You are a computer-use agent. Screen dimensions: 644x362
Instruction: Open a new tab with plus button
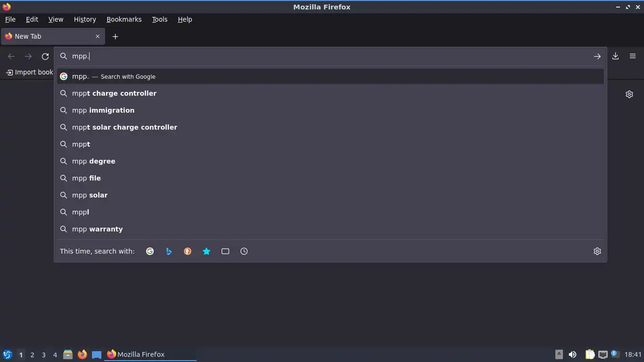(115, 36)
